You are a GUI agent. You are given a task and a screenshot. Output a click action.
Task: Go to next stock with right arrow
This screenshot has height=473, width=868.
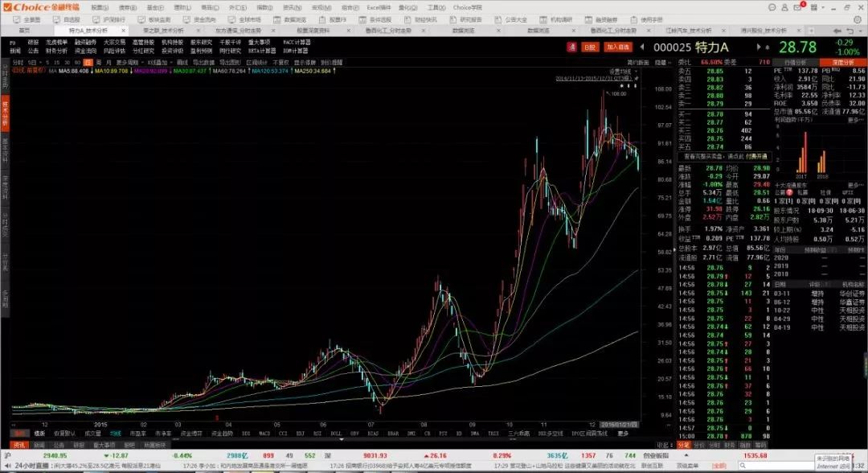click(x=759, y=47)
